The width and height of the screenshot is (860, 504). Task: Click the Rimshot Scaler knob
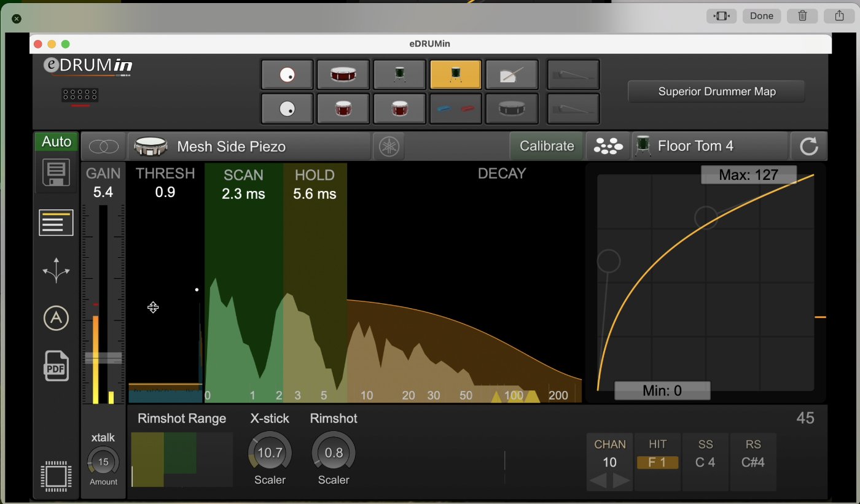click(334, 453)
